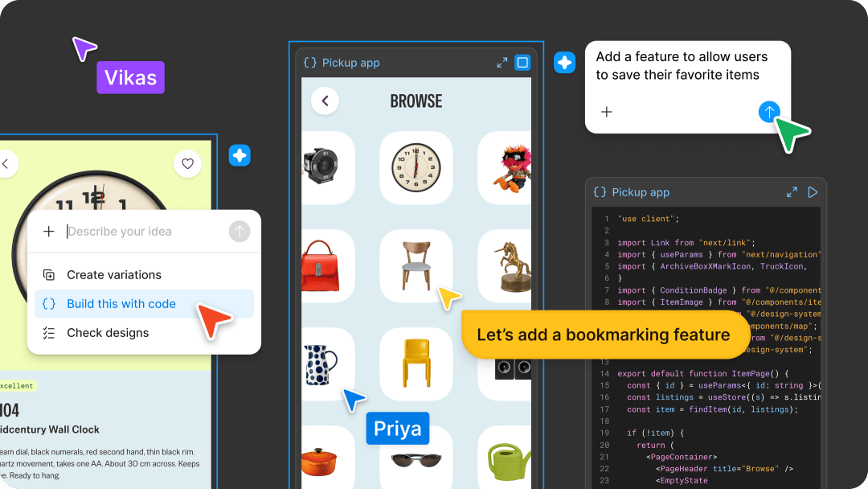Click the blue sparkle AI button beside the prompt box
This screenshot has width=868, height=489.
(565, 63)
